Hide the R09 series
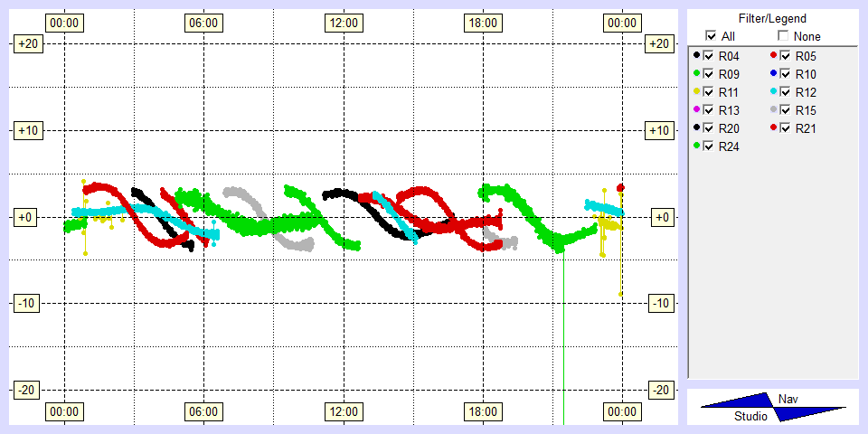 (x=708, y=74)
